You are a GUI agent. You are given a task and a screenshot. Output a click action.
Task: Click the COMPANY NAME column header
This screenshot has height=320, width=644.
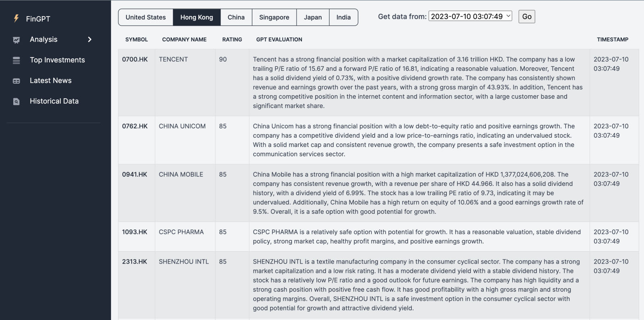[x=184, y=39]
